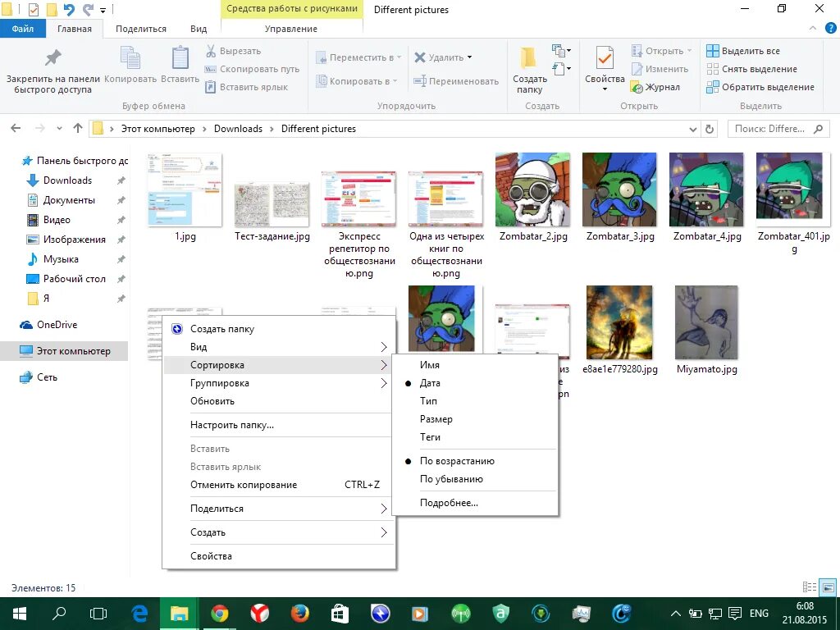This screenshot has width=840, height=630.
Task: Open the Управление tab
Action: point(291,29)
